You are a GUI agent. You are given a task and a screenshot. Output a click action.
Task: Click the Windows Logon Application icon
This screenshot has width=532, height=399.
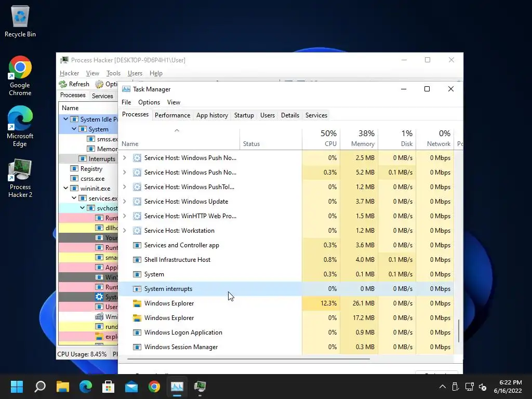click(x=137, y=332)
